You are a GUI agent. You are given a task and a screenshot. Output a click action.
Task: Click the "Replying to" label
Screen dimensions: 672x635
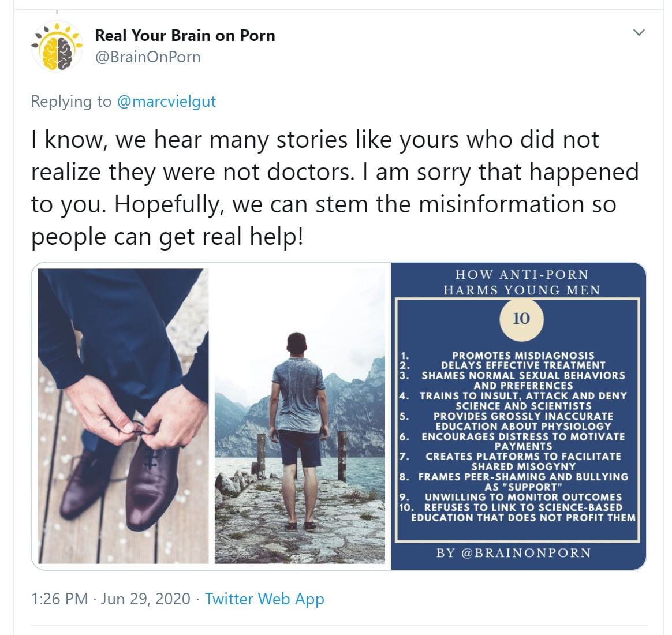pyautogui.click(x=70, y=102)
